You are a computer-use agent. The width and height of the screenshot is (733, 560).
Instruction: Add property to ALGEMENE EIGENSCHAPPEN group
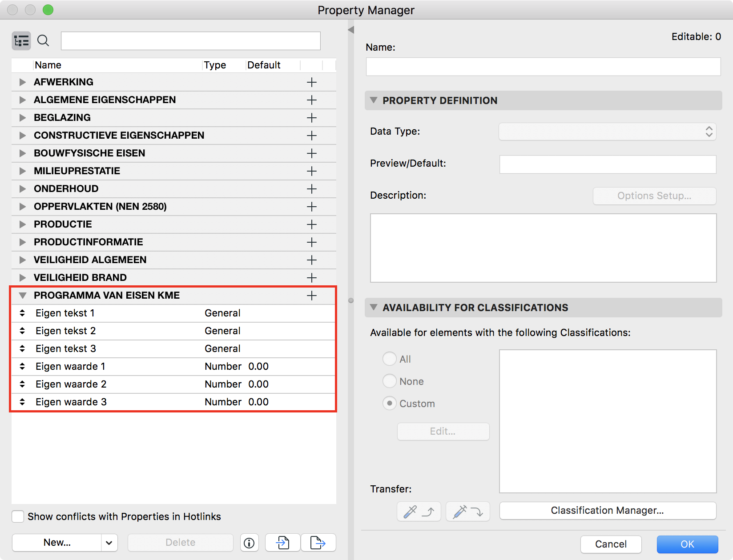[x=312, y=100]
